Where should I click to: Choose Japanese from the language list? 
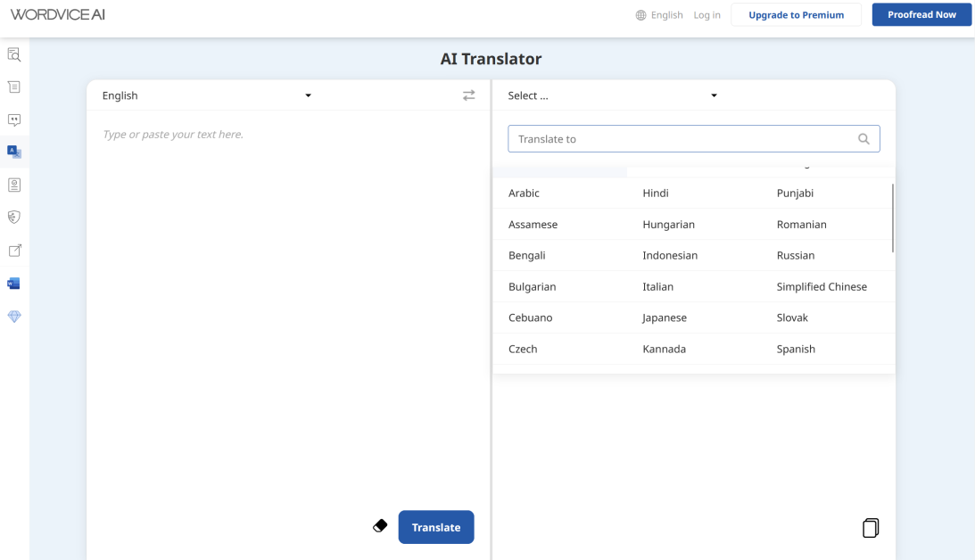click(665, 317)
